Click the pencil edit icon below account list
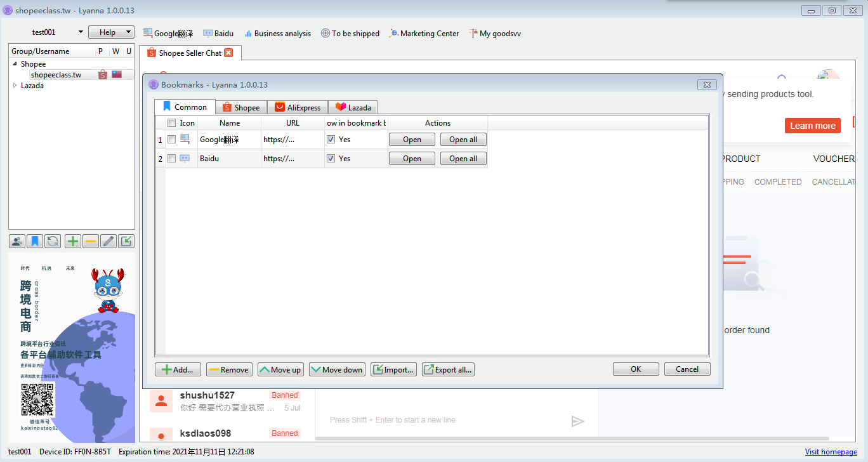 pos(109,241)
